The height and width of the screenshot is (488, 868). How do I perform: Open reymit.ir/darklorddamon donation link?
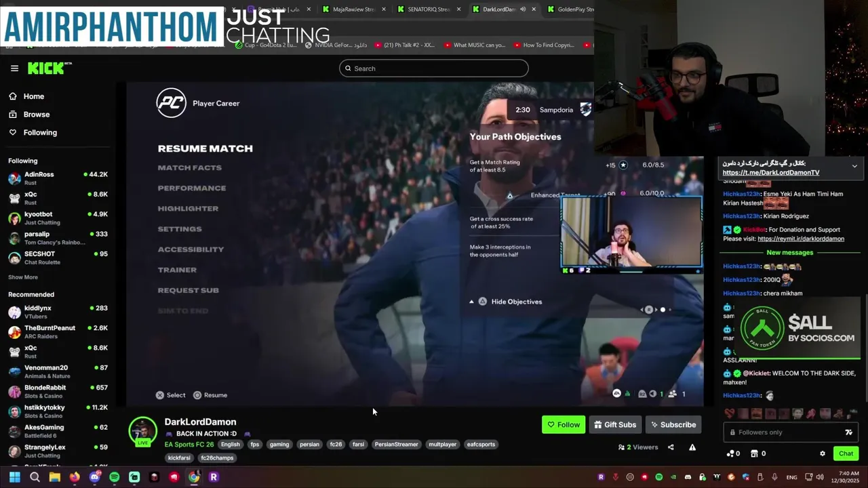click(x=801, y=239)
